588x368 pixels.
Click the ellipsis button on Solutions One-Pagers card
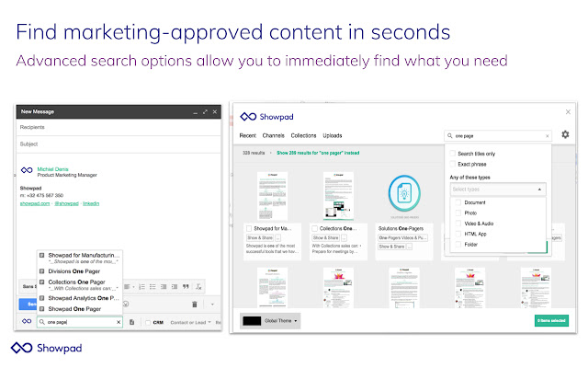(x=410, y=247)
